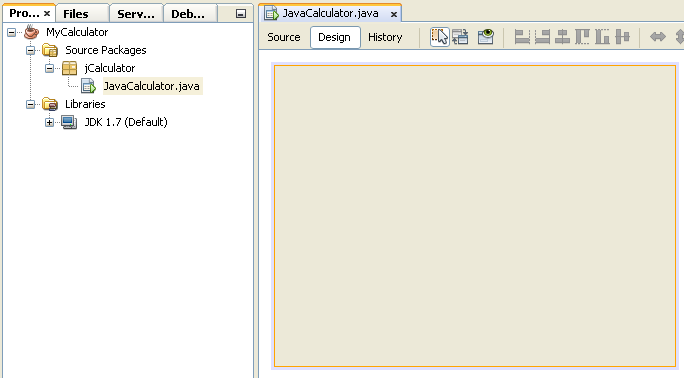Align components top in row
The height and width of the screenshot is (378, 684).
coord(582,37)
